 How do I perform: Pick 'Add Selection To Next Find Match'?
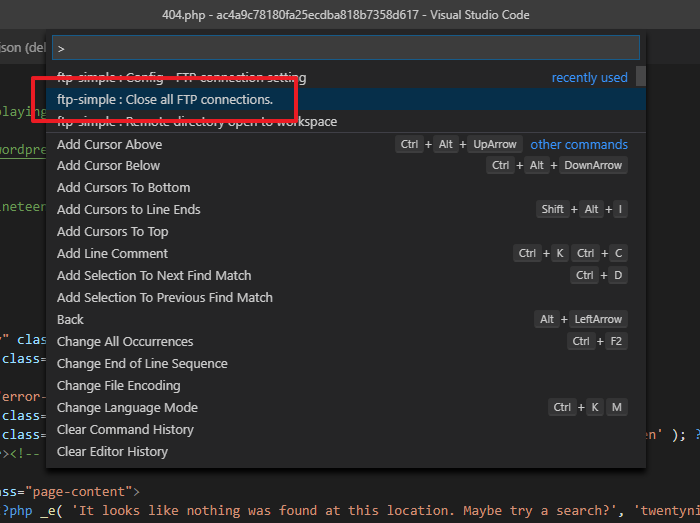pyautogui.click(x=346, y=275)
